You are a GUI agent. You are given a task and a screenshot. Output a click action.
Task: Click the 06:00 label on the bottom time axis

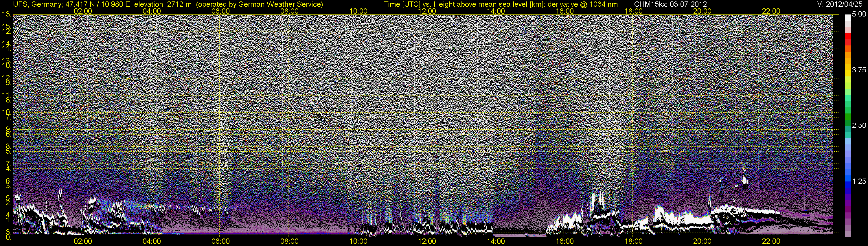(x=220, y=242)
